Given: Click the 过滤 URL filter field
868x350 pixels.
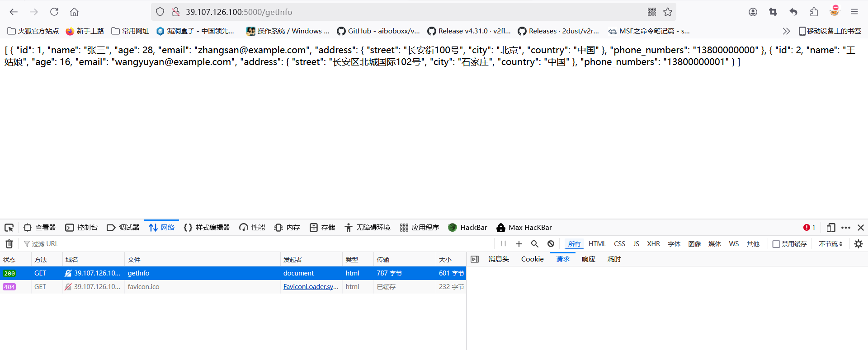Looking at the screenshot, I should [x=258, y=244].
